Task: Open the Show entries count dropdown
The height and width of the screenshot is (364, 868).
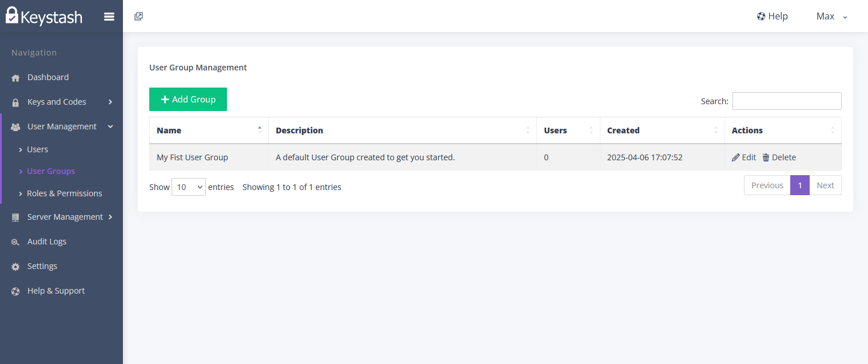Action: tap(189, 187)
